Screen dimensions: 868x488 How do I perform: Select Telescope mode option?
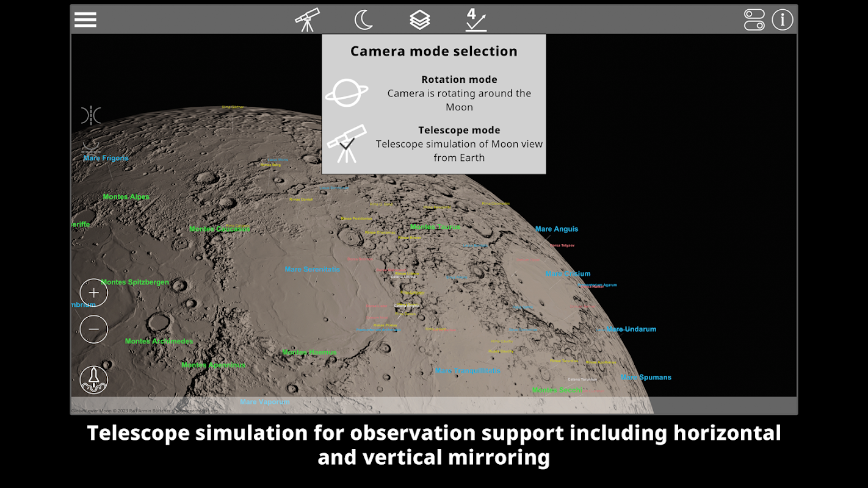(434, 143)
